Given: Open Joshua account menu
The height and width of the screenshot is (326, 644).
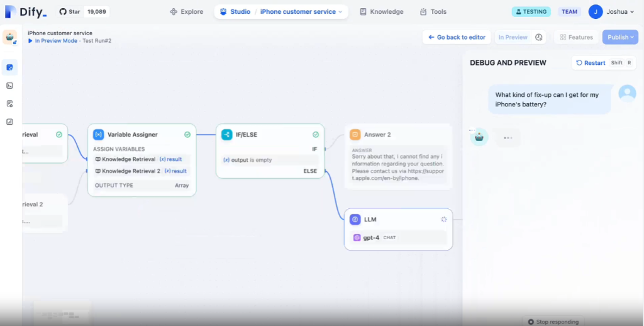Looking at the screenshot, I should click(612, 11).
